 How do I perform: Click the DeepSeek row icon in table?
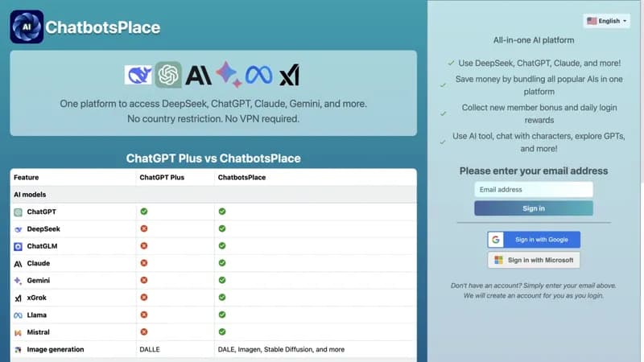point(18,229)
